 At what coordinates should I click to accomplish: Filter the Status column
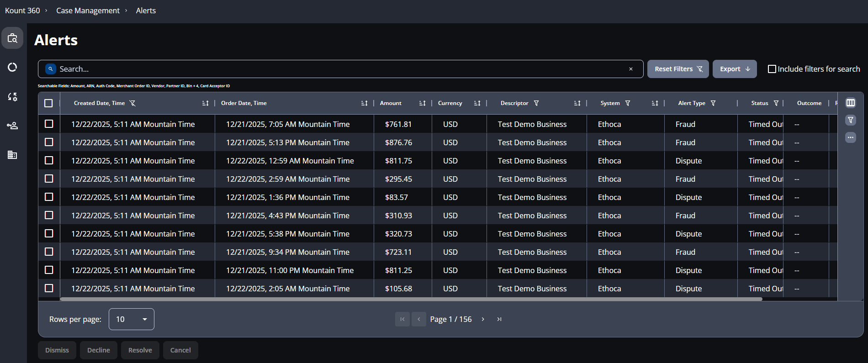(x=776, y=103)
